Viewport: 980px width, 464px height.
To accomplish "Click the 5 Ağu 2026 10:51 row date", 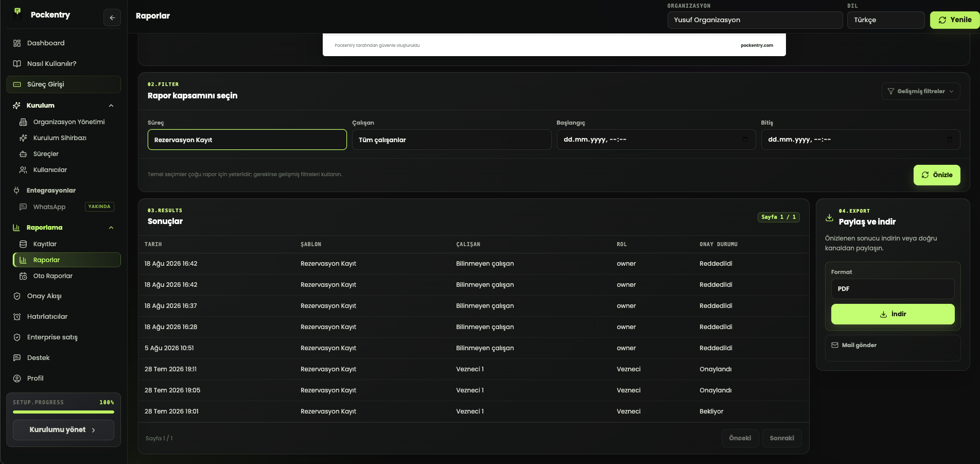I will point(169,348).
